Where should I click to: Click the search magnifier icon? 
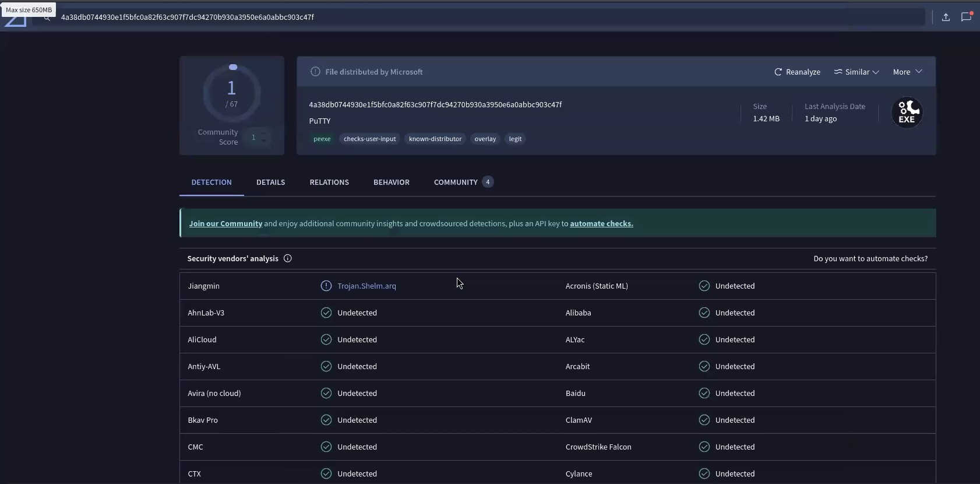47,18
